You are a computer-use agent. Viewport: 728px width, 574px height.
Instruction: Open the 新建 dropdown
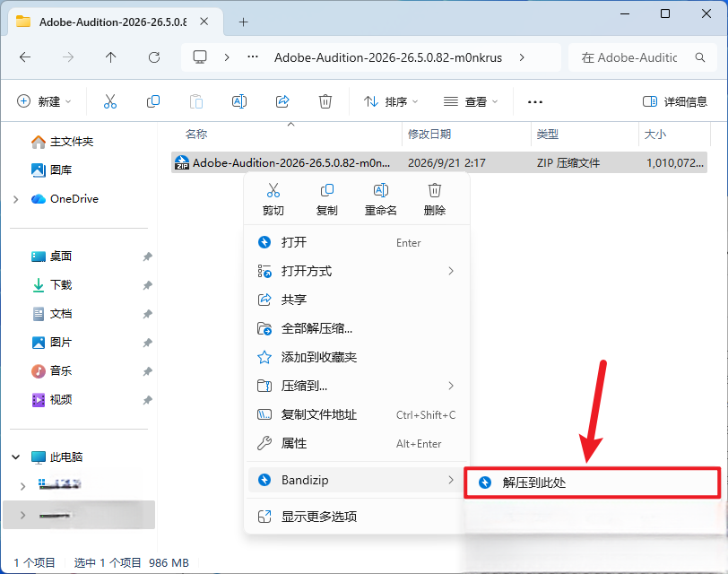44,101
